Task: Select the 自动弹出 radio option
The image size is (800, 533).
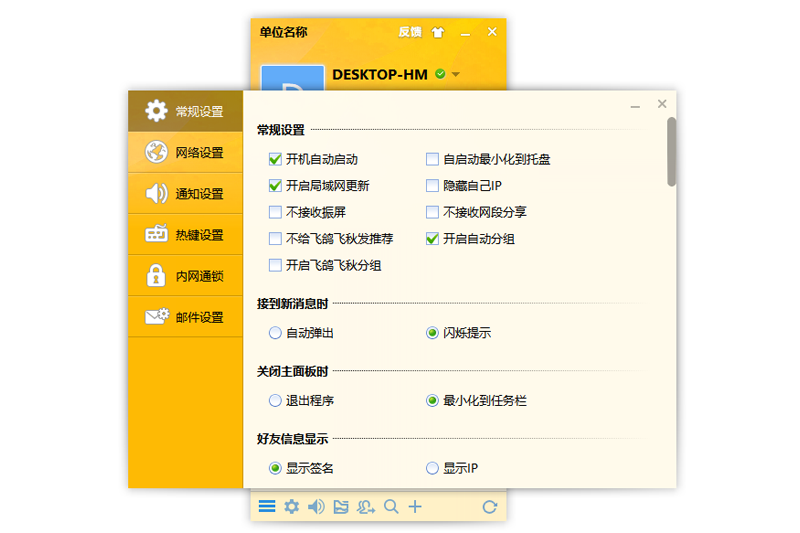Action: (275, 333)
